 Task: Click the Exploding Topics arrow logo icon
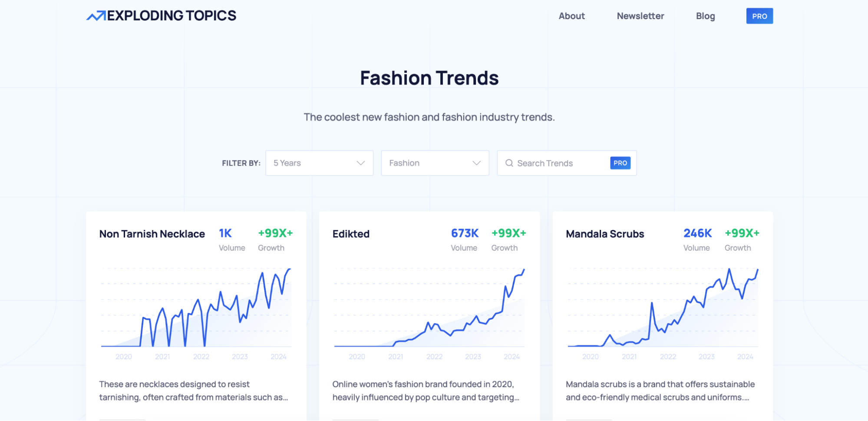pyautogui.click(x=96, y=16)
